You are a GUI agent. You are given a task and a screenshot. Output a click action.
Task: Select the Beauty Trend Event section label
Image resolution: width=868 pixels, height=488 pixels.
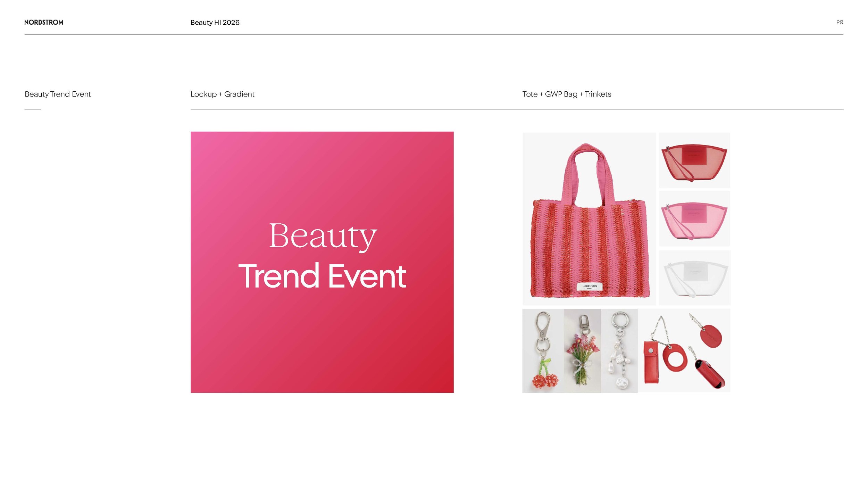coord(58,94)
